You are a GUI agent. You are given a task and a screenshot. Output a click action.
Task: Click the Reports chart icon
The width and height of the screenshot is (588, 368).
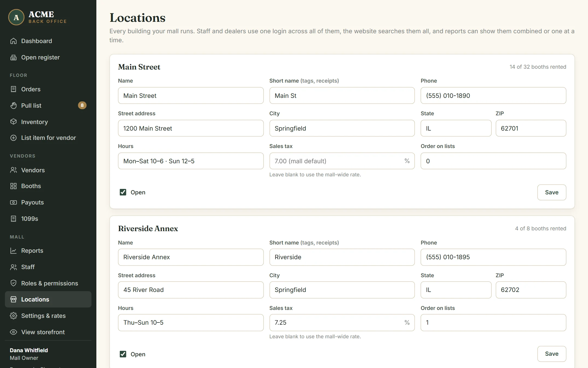point(13,251)
